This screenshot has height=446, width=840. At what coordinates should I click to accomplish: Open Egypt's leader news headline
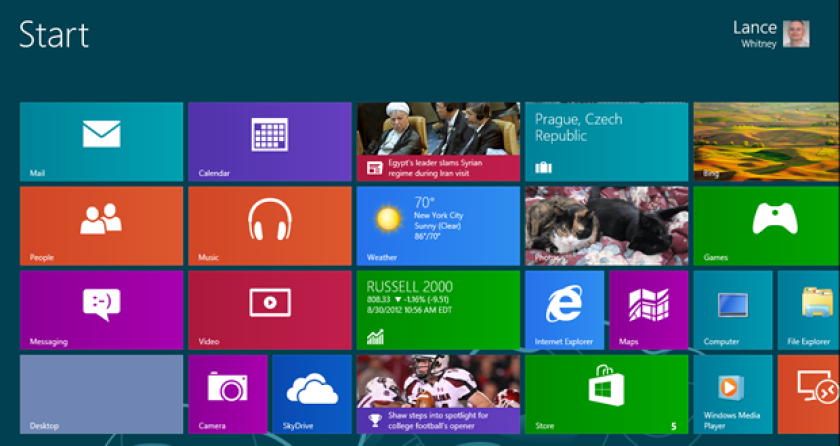pos(435,168)
